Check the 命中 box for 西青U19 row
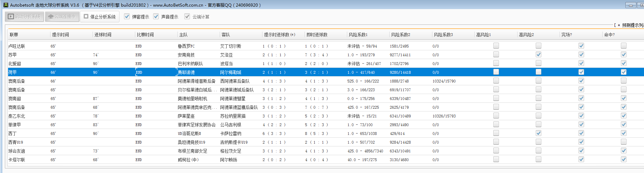 [624, 142]
